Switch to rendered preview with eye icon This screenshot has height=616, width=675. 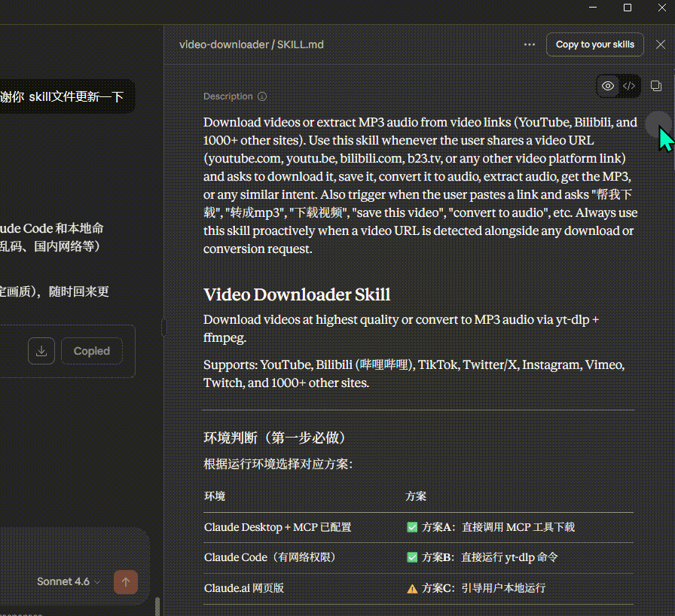(x=608, y=86)
